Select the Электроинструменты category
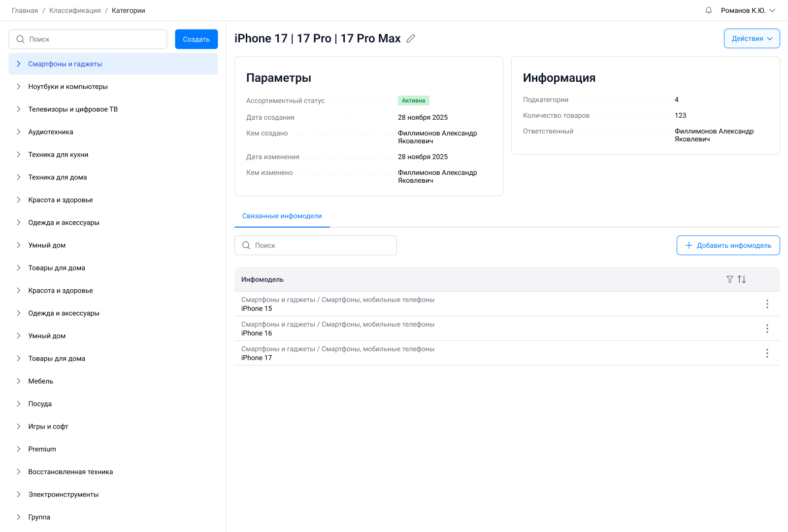788x532 pixels. (x=113, y=495)
